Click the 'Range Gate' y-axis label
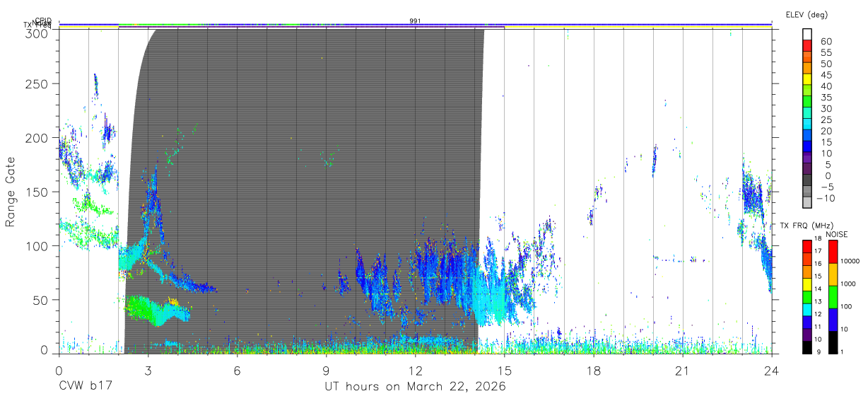The height and width of the screenshot is (401, 868). (11, 192)
